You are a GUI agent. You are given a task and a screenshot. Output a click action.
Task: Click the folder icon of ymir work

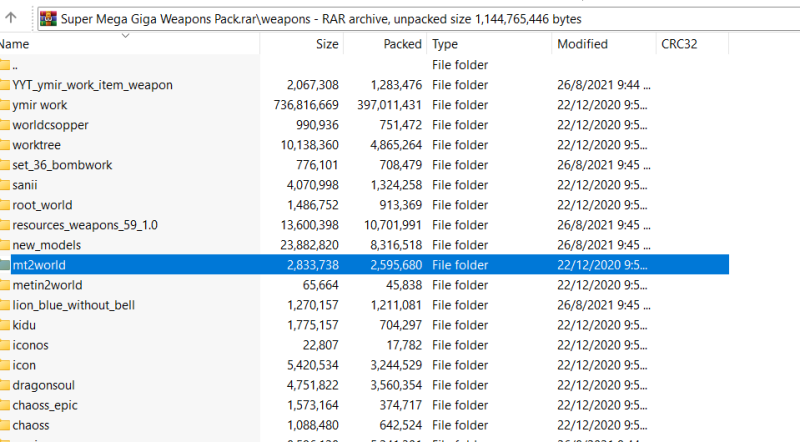pyautogui.click(x=4, y=105)
